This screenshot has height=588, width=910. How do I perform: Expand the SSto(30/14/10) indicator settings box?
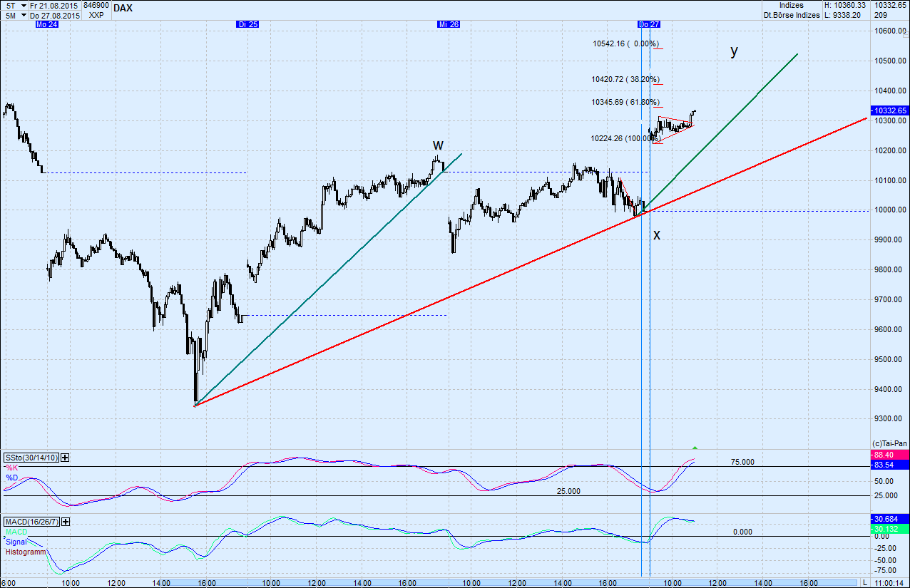click(x=31, y=458)
